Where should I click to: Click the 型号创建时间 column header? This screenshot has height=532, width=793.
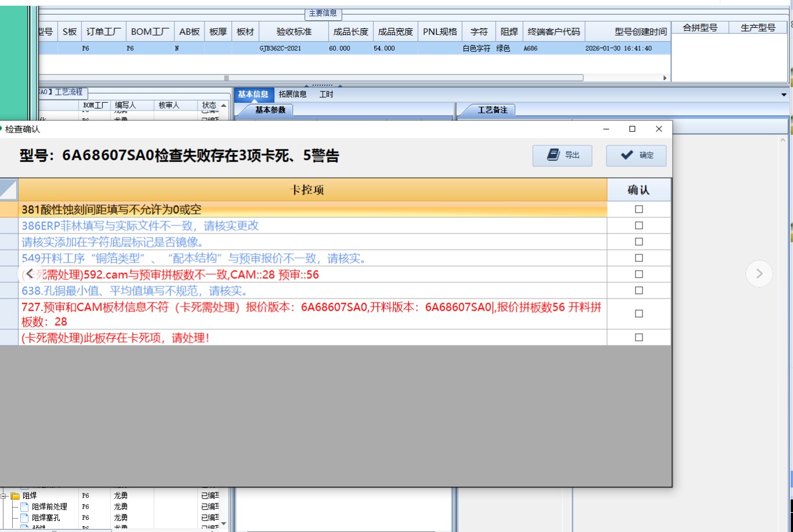coord(629,32)
